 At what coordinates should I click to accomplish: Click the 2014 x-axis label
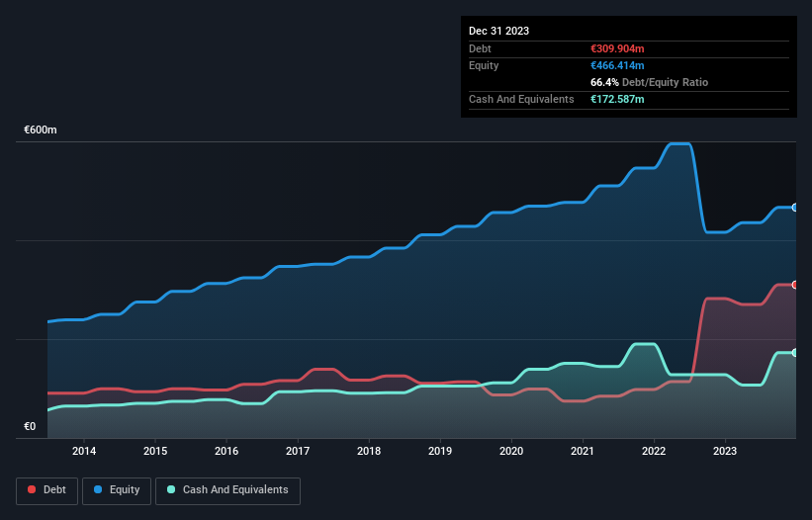coord(84,451)
